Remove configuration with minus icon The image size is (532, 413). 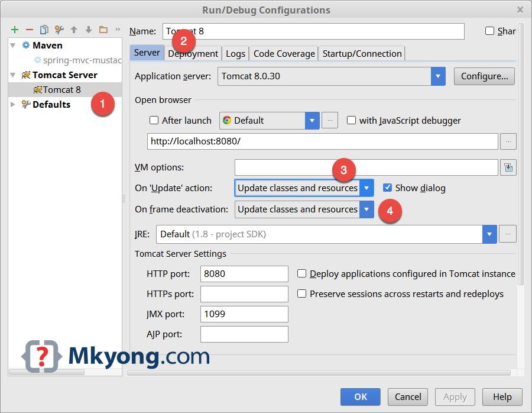(30, 30)
